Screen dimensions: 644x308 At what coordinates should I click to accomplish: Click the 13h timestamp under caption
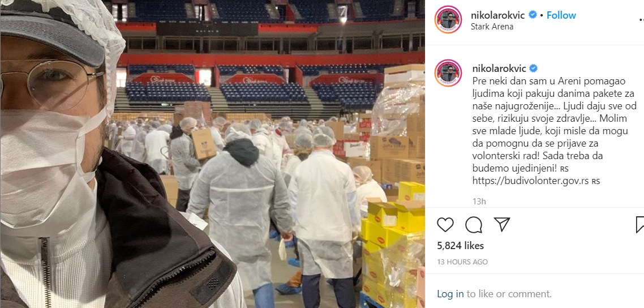coord(479,201)
